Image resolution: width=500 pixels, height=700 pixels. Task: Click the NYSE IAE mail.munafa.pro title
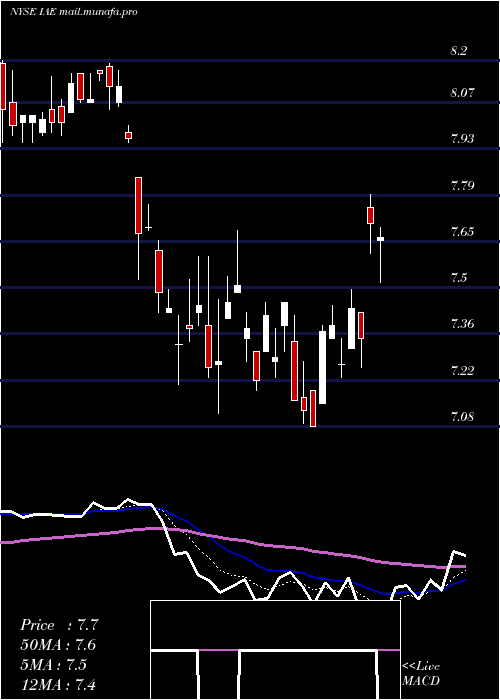74,12
